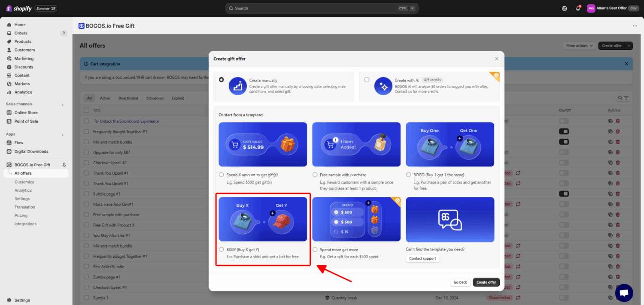The height and width of the screenshot is (305, 644).
Task: Open the arrow beside header Create offer button
Action: 629,46
